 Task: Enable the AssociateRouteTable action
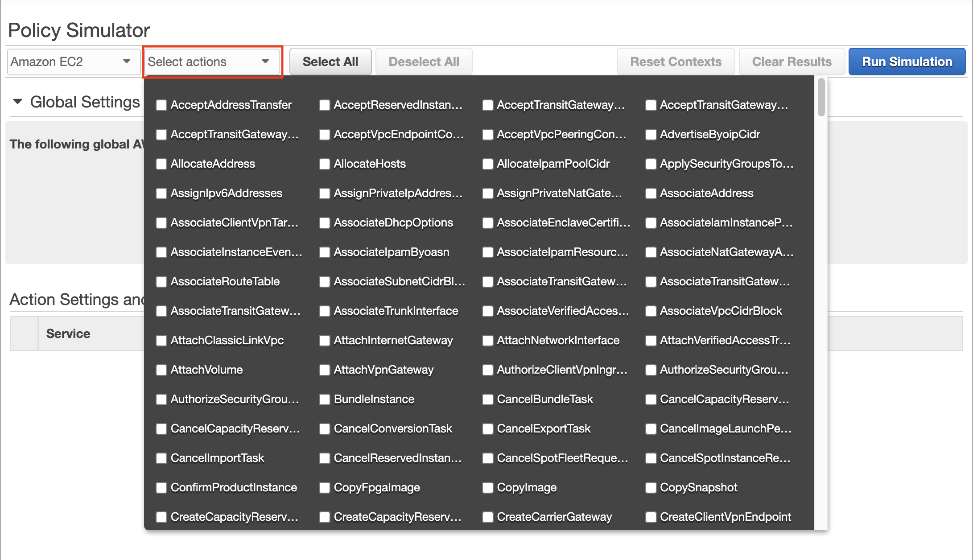pos(161,282)
